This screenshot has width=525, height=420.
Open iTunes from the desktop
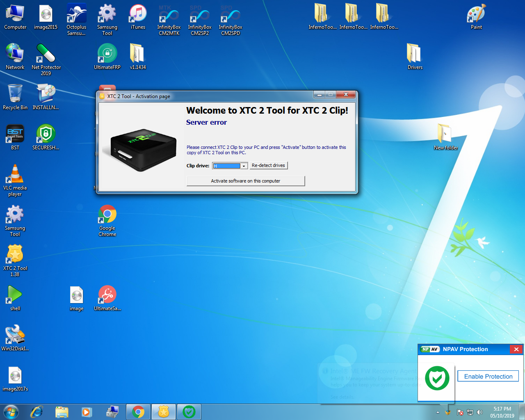point(138,17)
